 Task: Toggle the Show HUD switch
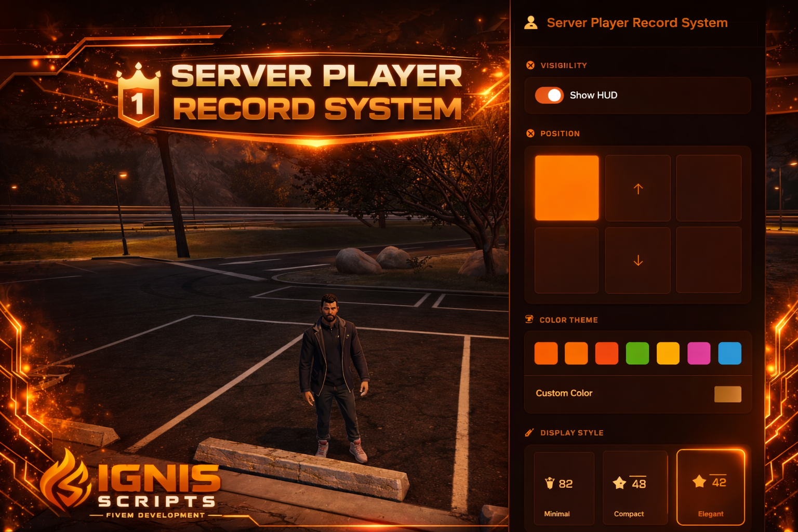click(549, 95)
